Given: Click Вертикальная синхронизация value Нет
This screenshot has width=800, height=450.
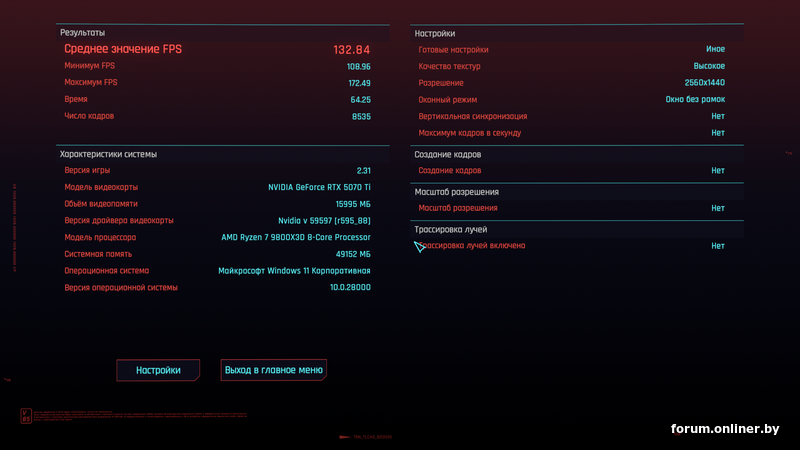Looking at the screenshot, I should tap(718, 116).
